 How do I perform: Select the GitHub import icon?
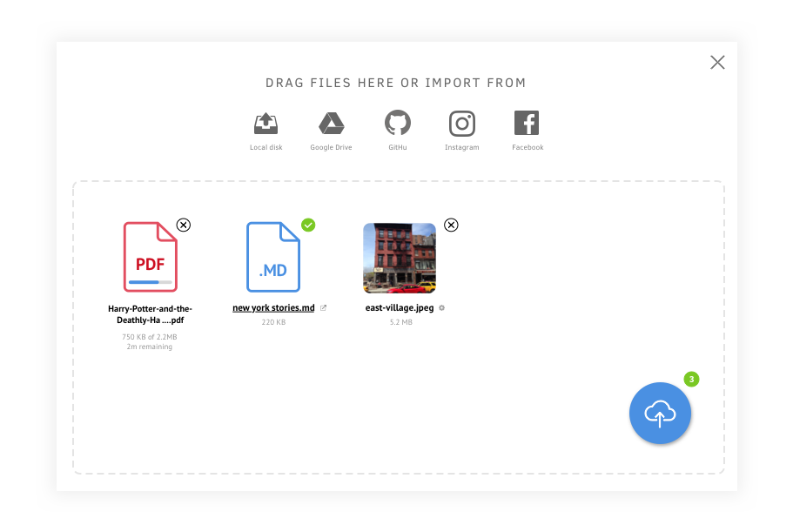point(397,125)
